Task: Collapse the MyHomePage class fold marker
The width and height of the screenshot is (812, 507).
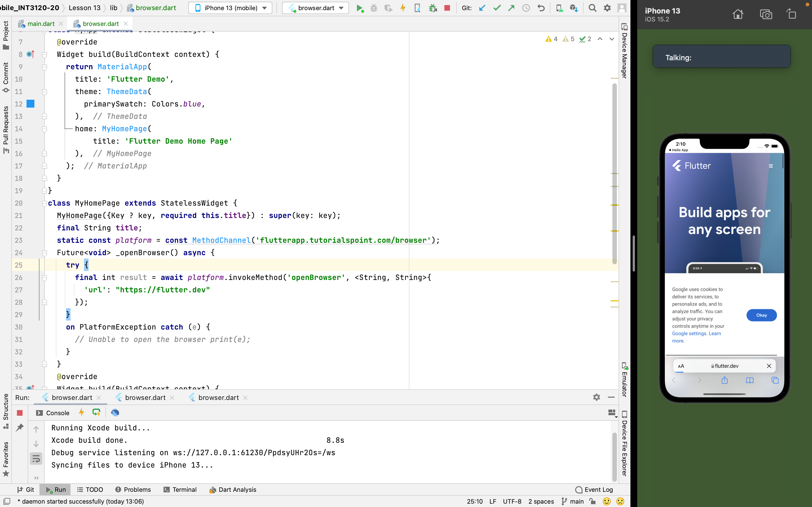Action: (x=44, y=203)
